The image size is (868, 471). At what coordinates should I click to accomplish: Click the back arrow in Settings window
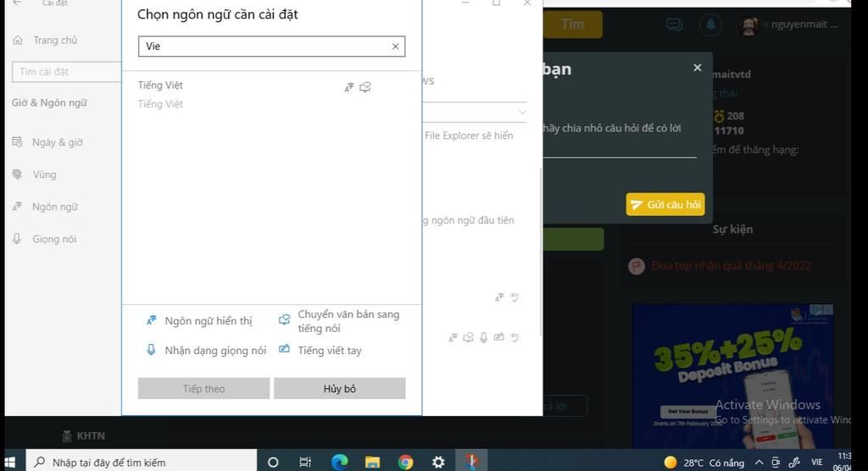point(17,3)
